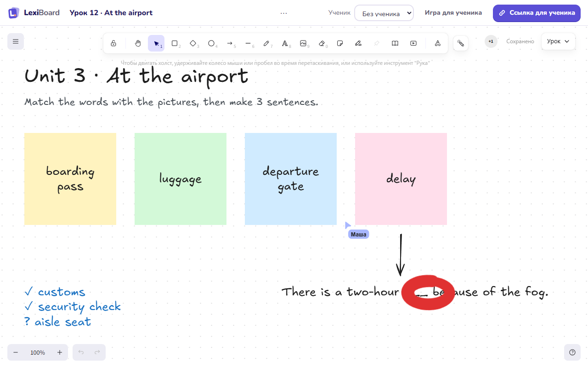Select the blue departure gate sticky note

pos(291,179)
